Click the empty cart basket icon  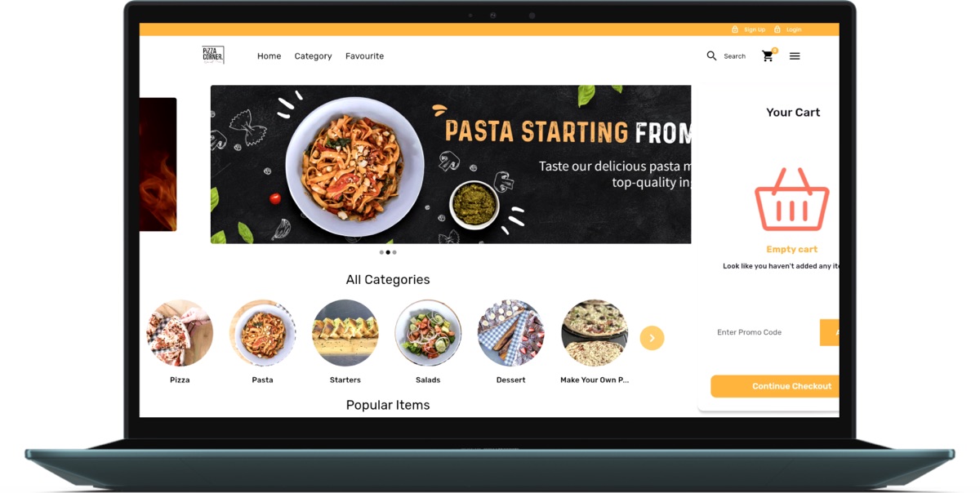791,200
